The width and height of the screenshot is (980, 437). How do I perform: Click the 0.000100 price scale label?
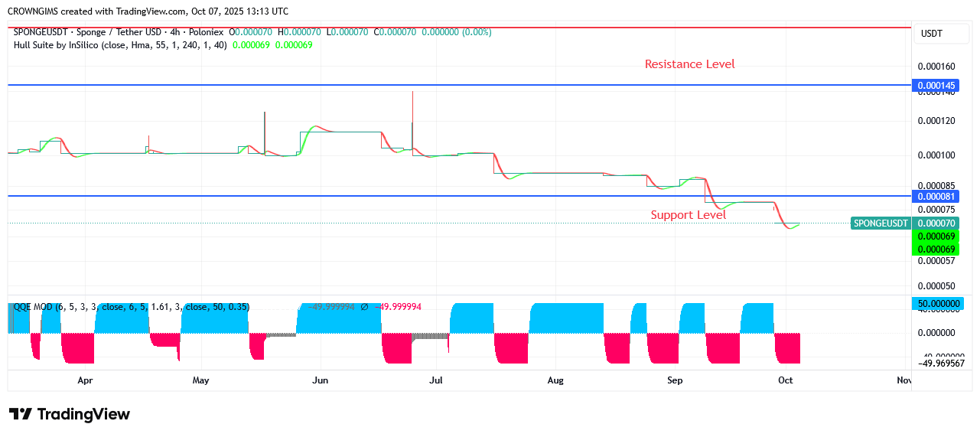[934, 155]
